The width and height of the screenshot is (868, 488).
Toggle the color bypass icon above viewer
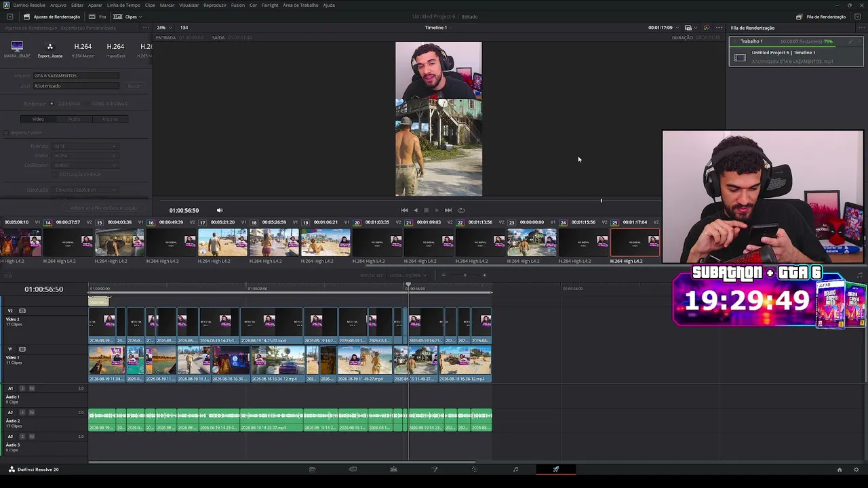coord(706,28)
